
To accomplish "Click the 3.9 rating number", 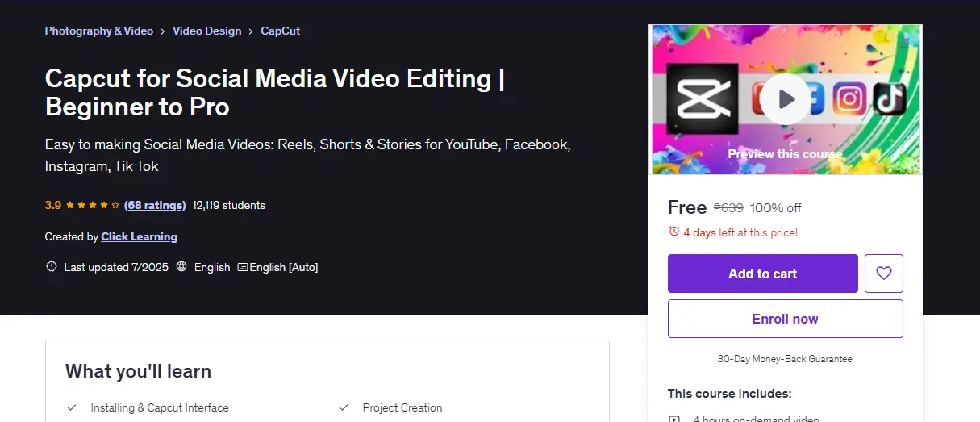I will click(x=53, y=205).
